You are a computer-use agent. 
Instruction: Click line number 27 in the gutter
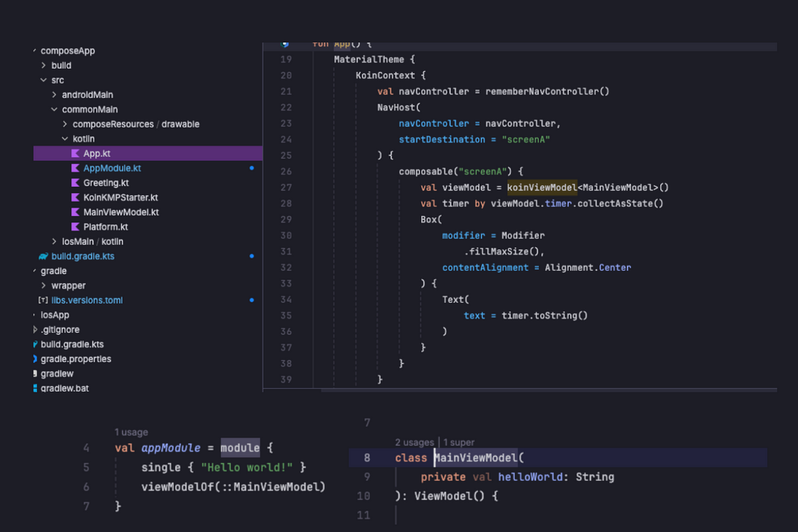pyautogui.click(x=286, y=187)
